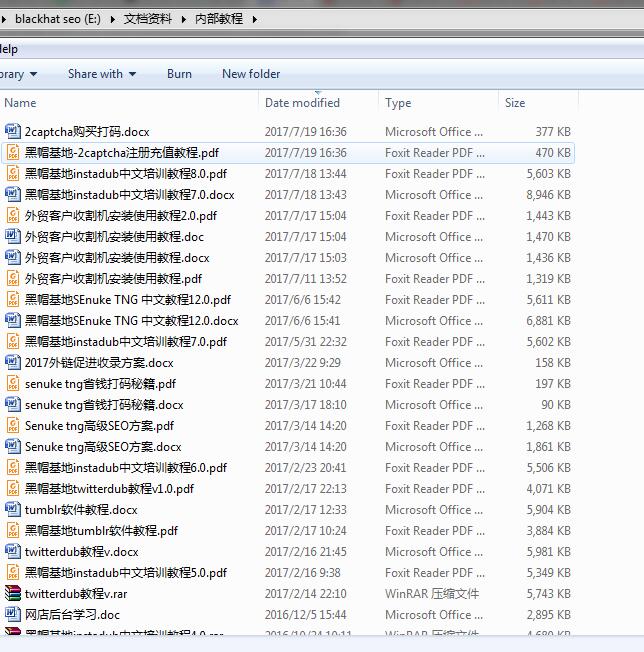The height and width of the screenshot is (652, 644).
Task: Select file name 黑帽基地instadub中文培训教程8.0.pdf
Action: (126, 174)
